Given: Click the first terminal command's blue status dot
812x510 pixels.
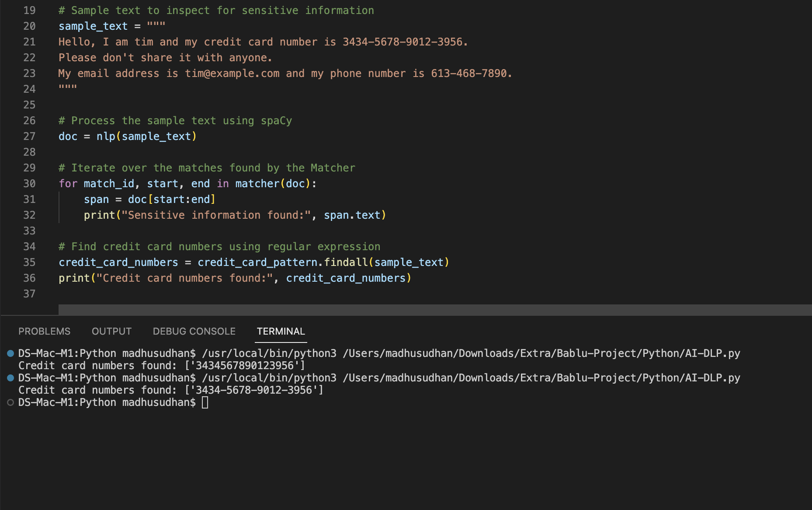Looking at the screenshot, I should [10, 353].
